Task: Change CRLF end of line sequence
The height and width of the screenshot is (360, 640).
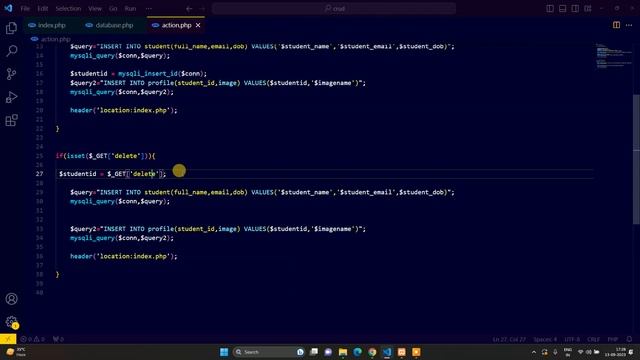Action: pyautogui.click(x=593, y=339)
